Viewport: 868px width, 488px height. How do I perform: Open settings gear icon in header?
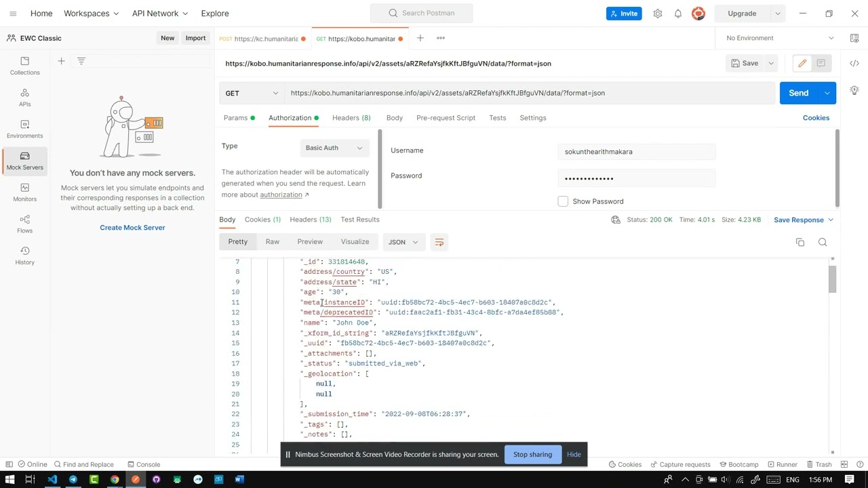click(657, 14)
